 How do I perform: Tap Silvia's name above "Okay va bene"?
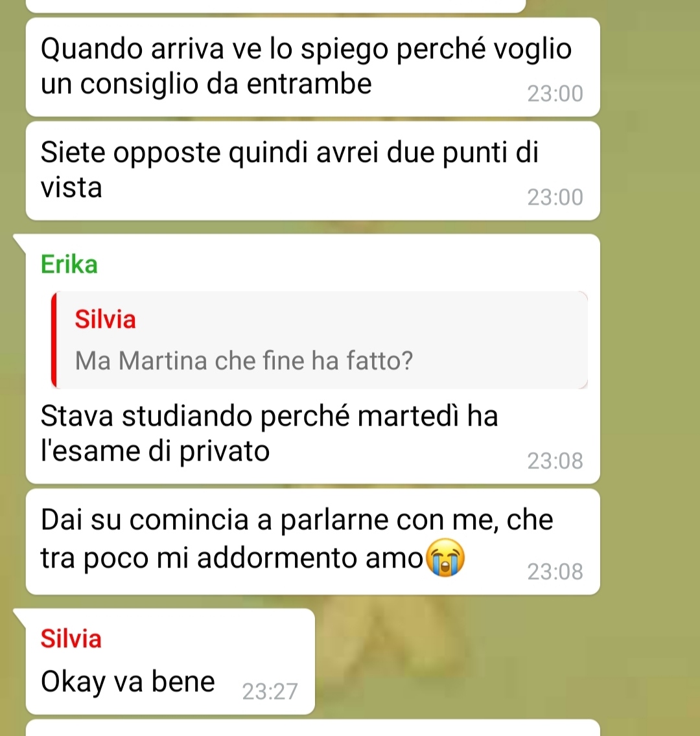pos(71,638)
